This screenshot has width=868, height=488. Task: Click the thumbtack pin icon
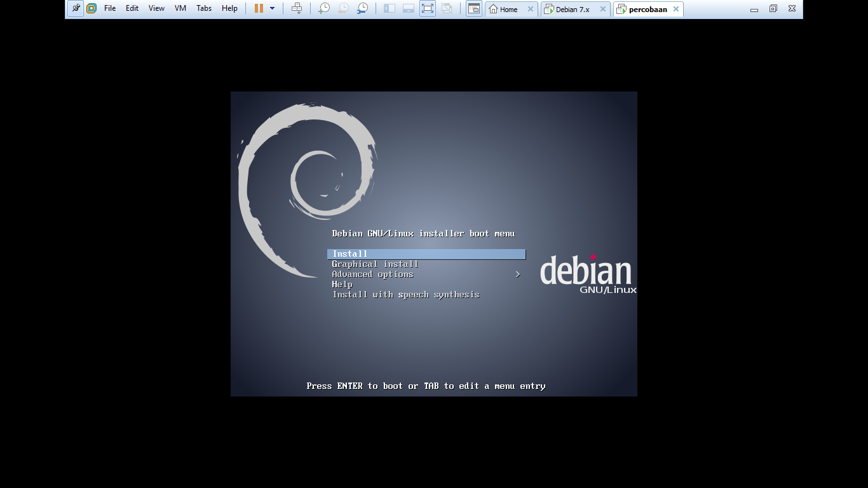click(75, 8)
